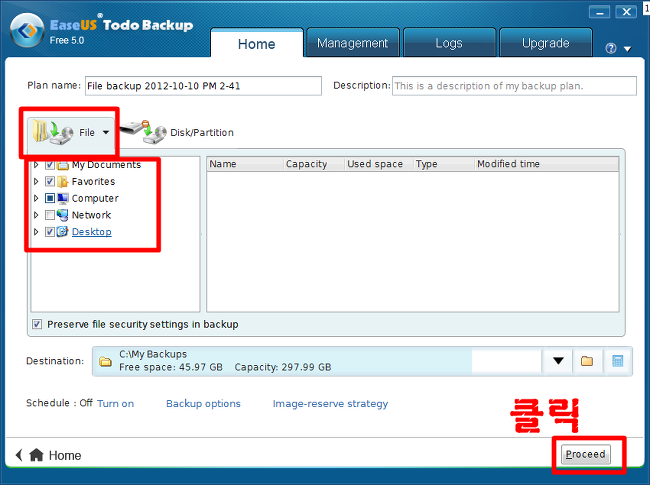650x485 pixels.
Task: Click the Home house icon at bottom
Action: coord(36,455)
